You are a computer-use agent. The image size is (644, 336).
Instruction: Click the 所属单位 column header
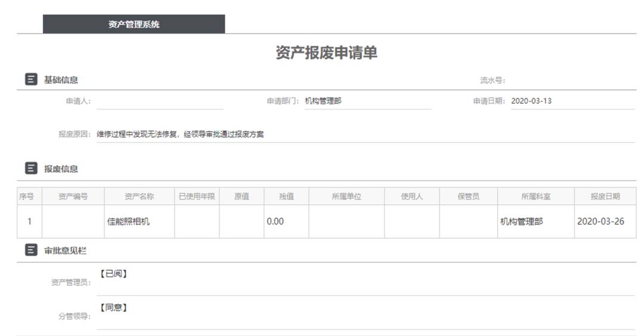[346, 197]
